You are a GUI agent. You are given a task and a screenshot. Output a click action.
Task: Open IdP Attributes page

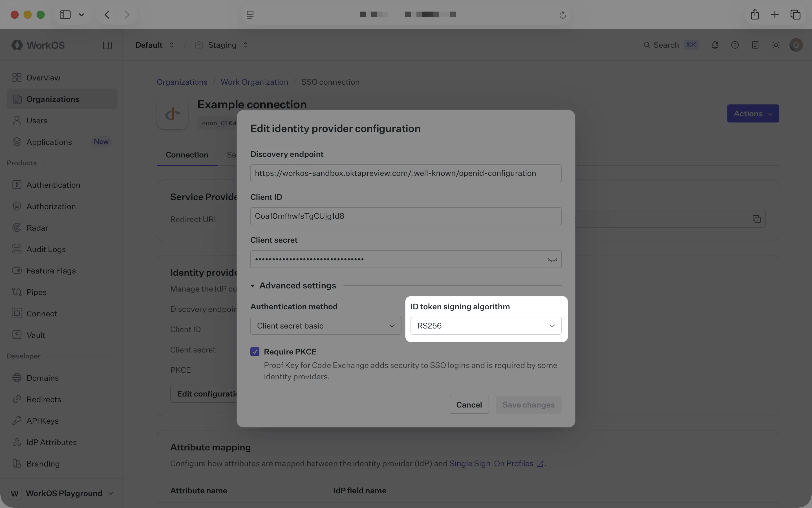pos(62,442)
